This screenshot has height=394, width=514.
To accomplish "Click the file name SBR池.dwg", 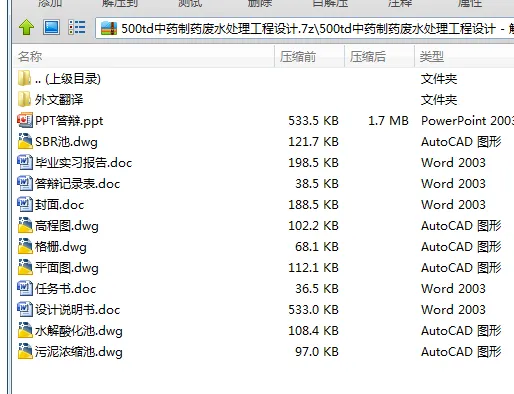I will pyautogui.click(x=66, y=142).
